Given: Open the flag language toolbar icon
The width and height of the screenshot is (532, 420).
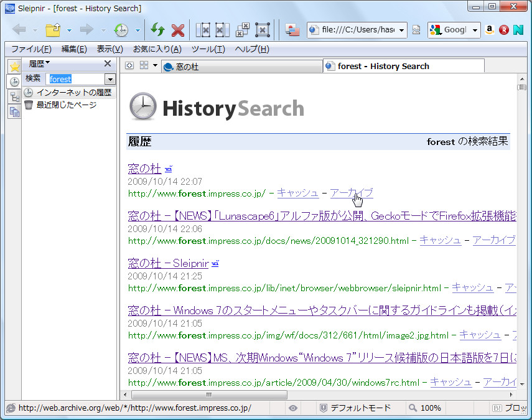Looking at the screenshot, I should (x=292, y=30).
